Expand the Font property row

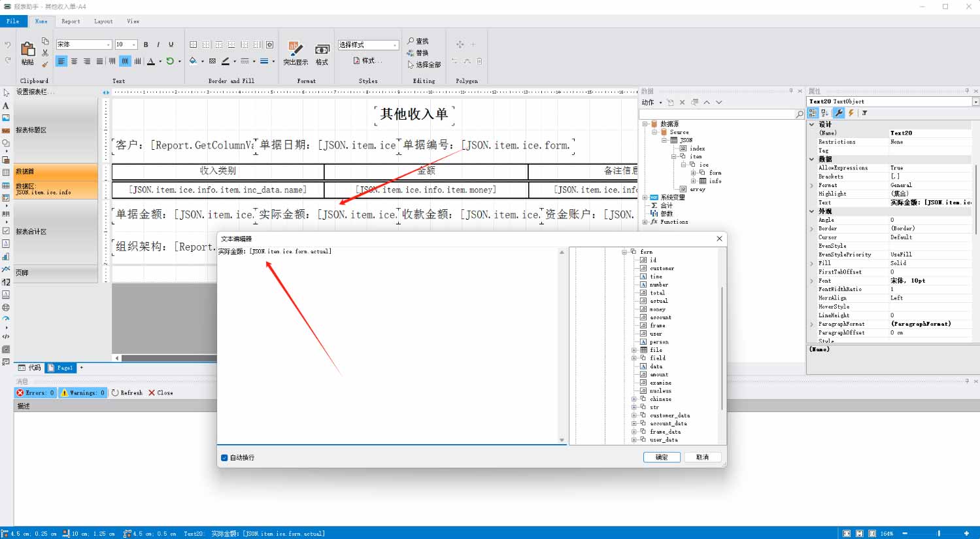[813, 281]
